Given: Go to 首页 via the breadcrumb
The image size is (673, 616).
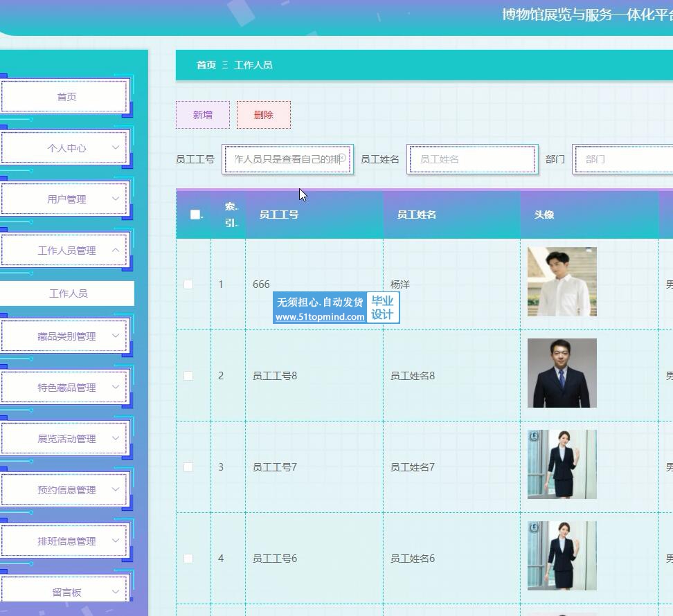Looking at the screenshot, I should pos(206,65).
